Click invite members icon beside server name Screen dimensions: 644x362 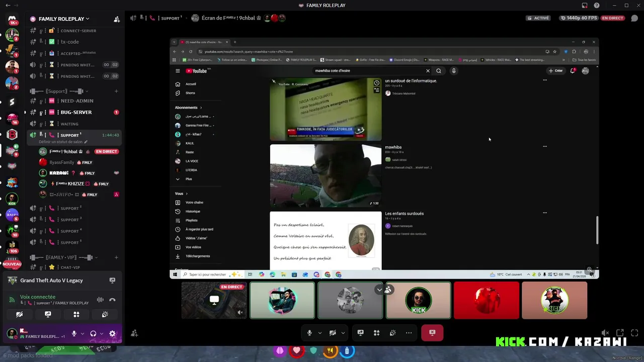coord(117,19)
